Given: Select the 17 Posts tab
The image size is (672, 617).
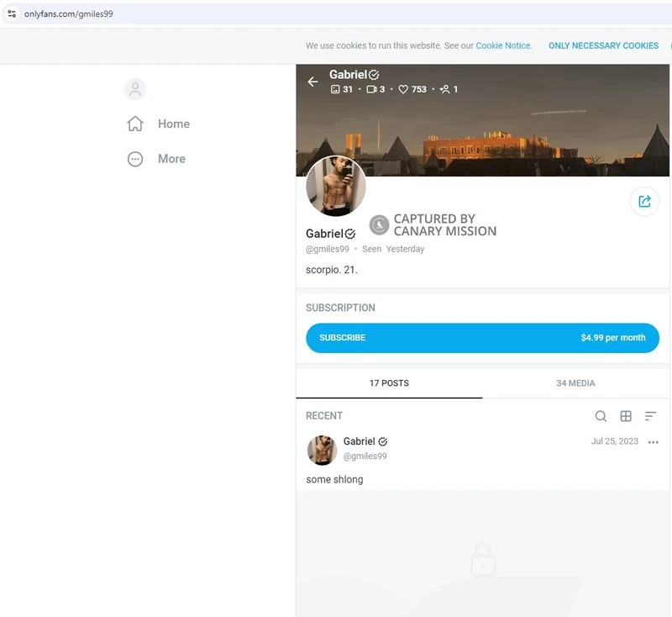Looking at the screenshot, I should click(389, 383).
